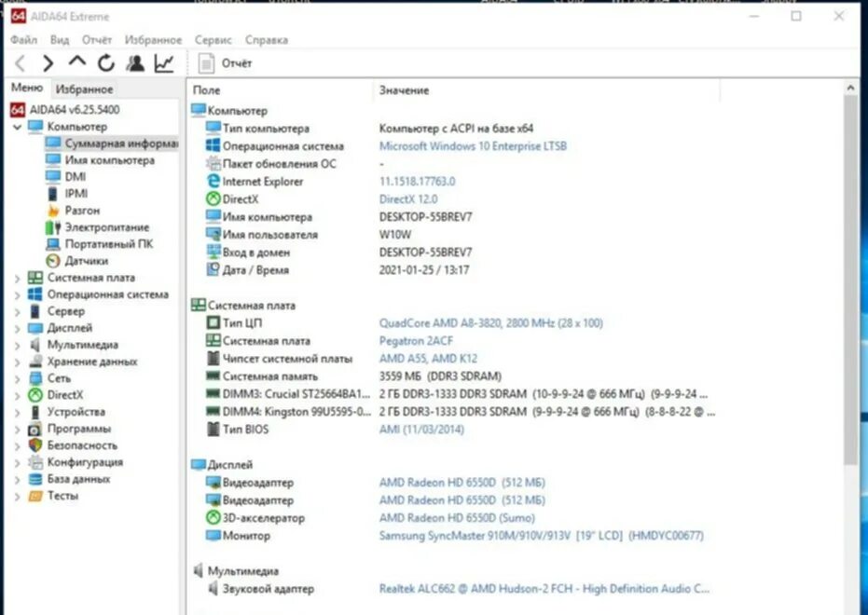This screenshot has width=868, height=615.
Task: Click the Сеть network tree icon
Action: point(35,378)
